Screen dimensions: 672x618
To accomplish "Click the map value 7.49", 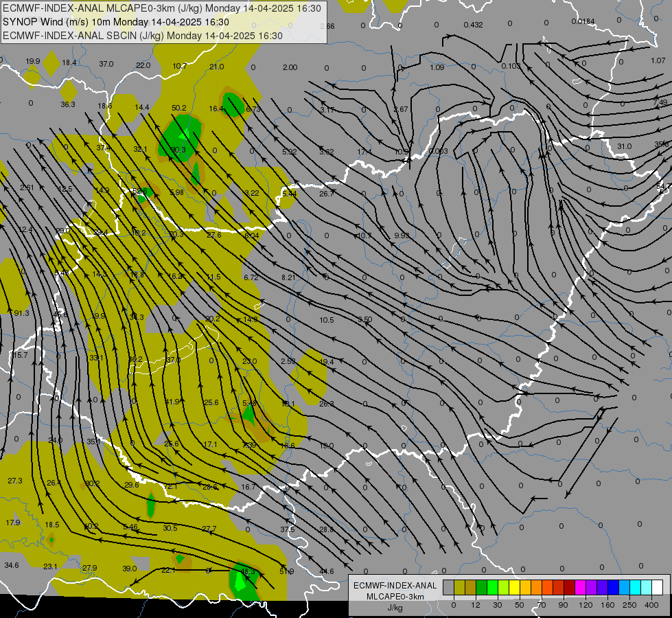I will click(660, 102).
